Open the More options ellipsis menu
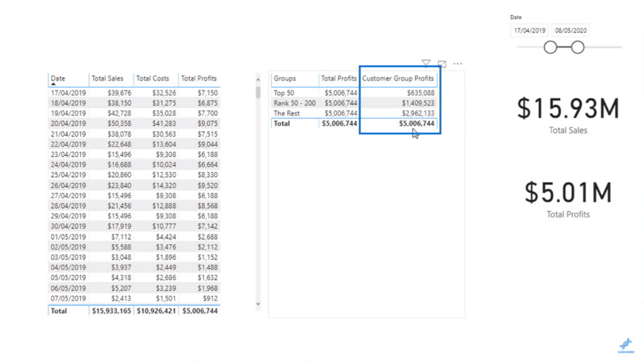 [458, 63]
